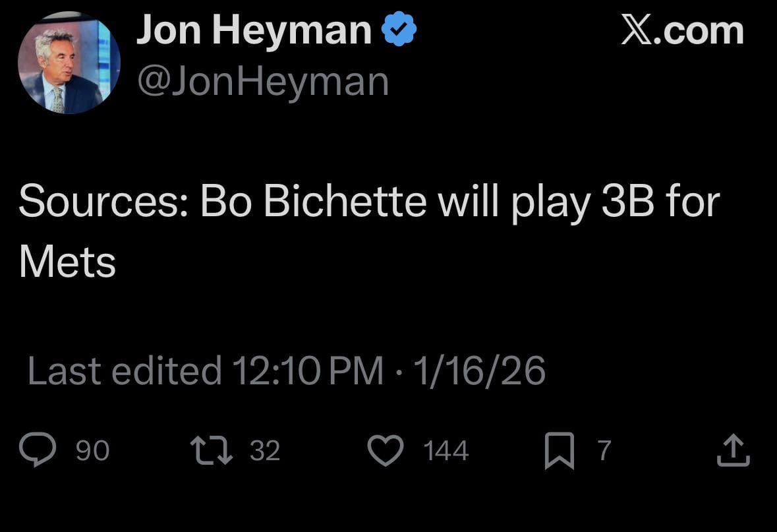Open Jon Heyman's profile picture
This screenshot has width=777, height=532.
[68, 62]
